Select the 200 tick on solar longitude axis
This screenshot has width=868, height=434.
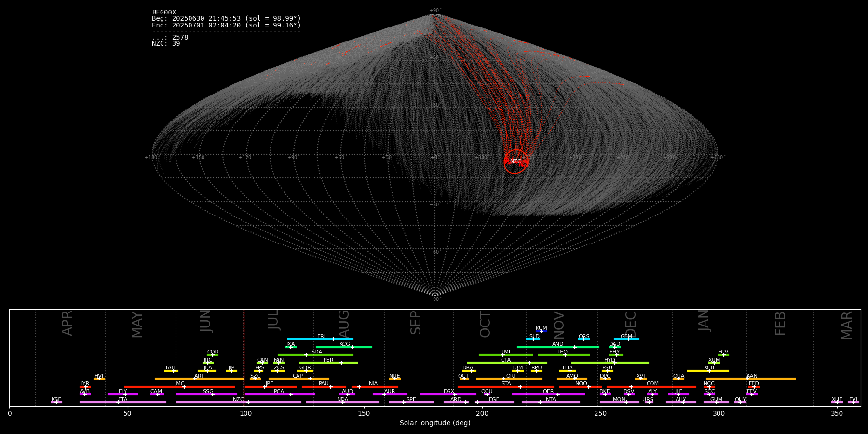pyautogui.click(x=482, y=413)
